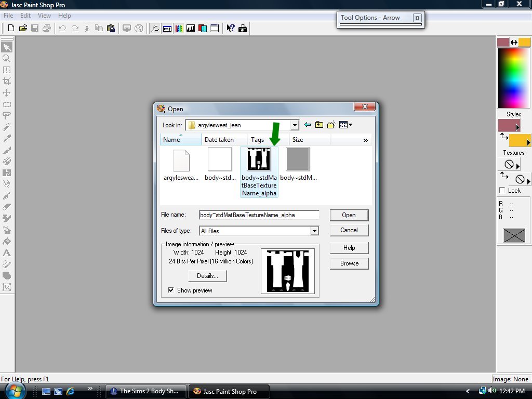The width and height of the screenshot is (532, 399).
Task: Select the Arrow tool
Action: [x=7, y=47]
